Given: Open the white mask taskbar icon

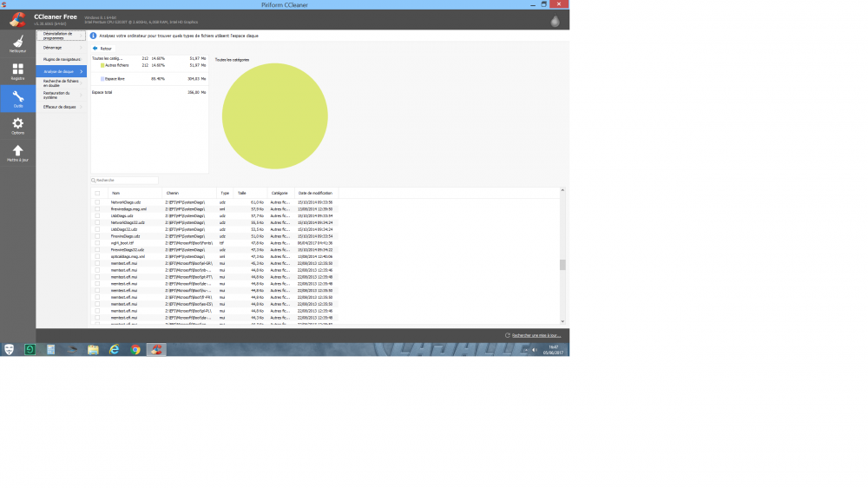Looking at the screenshot, I should (9, 350).
